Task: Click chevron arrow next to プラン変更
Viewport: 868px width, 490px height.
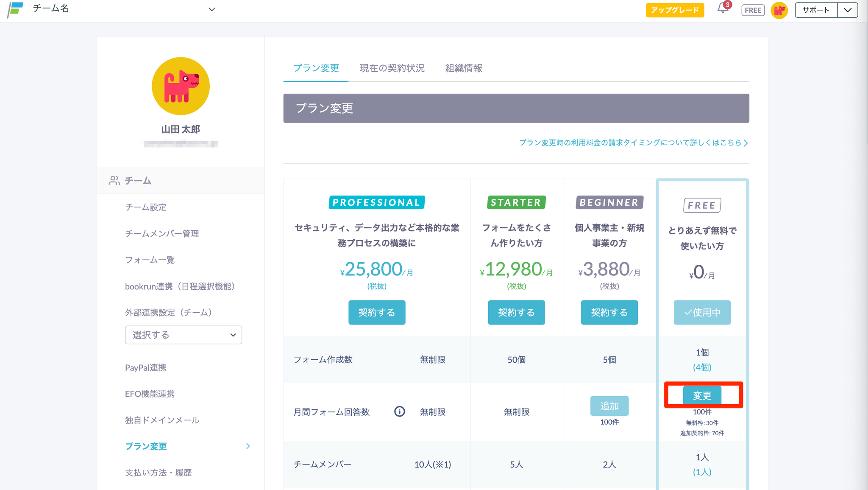Action: pyautogui.click(x=248, y=446)
